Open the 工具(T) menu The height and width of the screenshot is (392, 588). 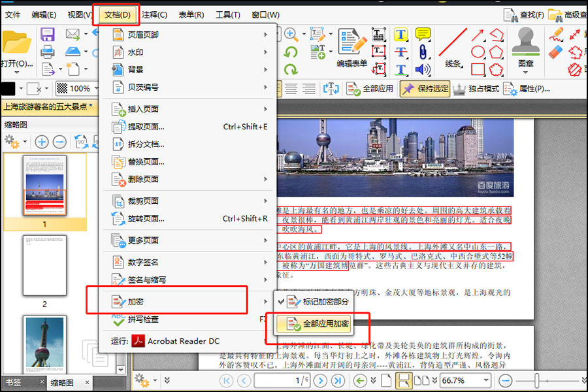[227, 15]
